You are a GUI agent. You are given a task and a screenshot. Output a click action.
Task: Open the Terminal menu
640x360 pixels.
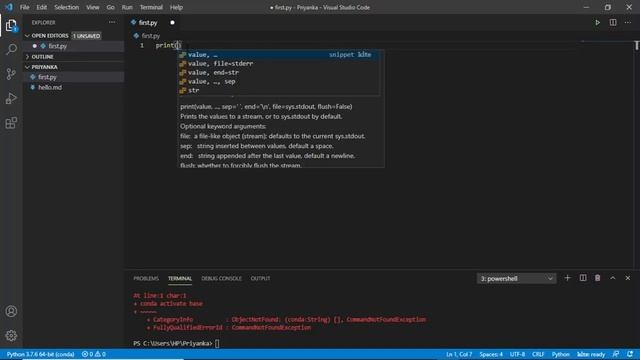tap(151, 7)
